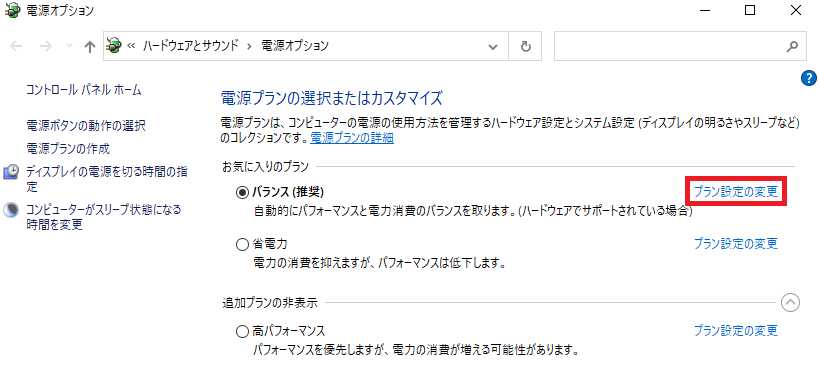Viewport: 819px width, 377px height.
Task: Collapse the 追加プランの非表示 section chevron
Action: [790, 302]
